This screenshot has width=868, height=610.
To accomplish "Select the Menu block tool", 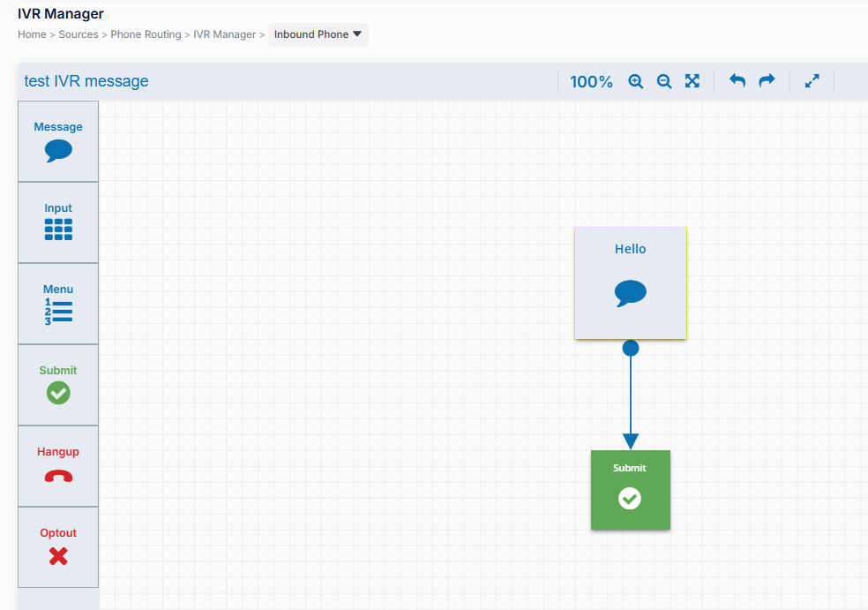I will [x=57, y=302].
